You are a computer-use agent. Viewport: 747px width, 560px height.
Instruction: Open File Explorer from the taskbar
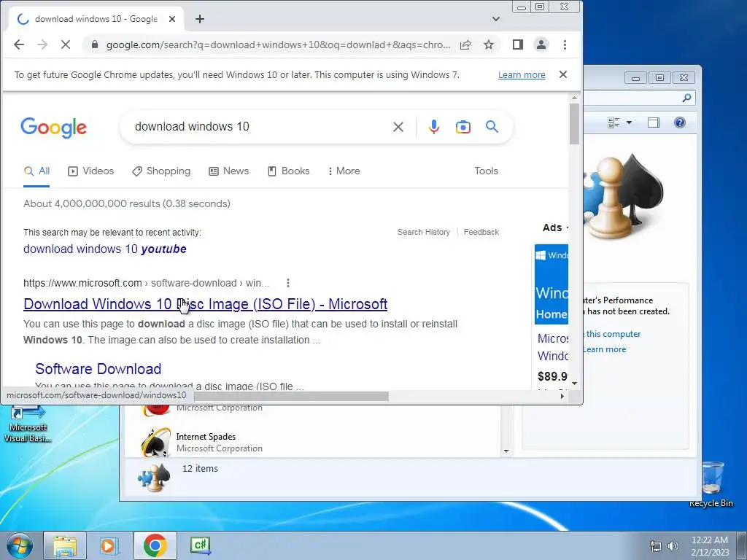(65, 545)
